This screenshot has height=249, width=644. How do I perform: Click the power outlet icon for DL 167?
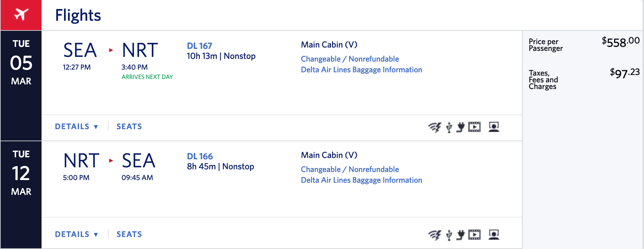pyautogui.click(x=461, y=127)
